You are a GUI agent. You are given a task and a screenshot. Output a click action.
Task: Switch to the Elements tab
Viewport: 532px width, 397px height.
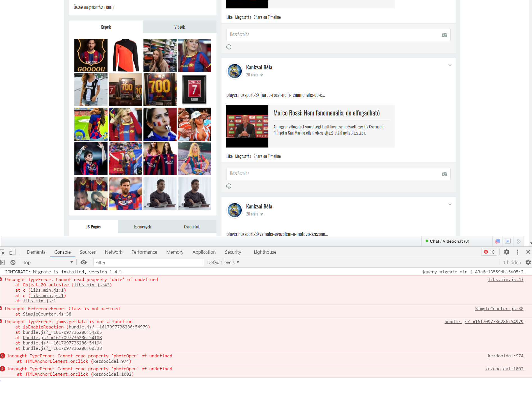[36, 252]
